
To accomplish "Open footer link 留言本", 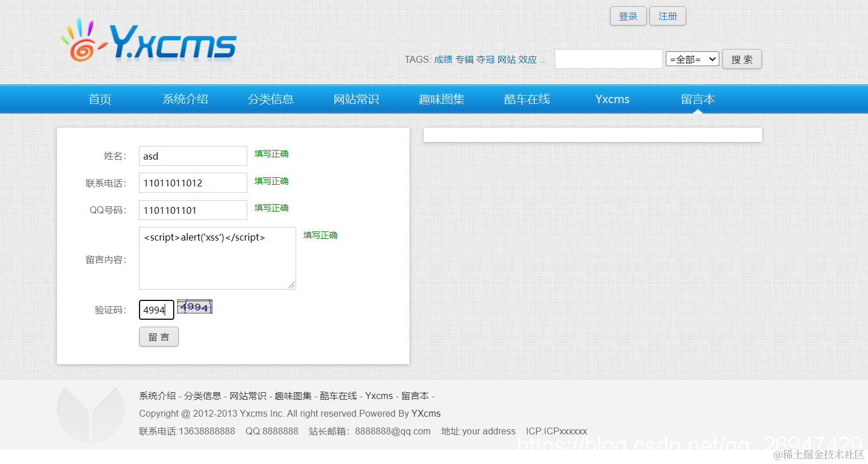I will (x=415, y=396).
